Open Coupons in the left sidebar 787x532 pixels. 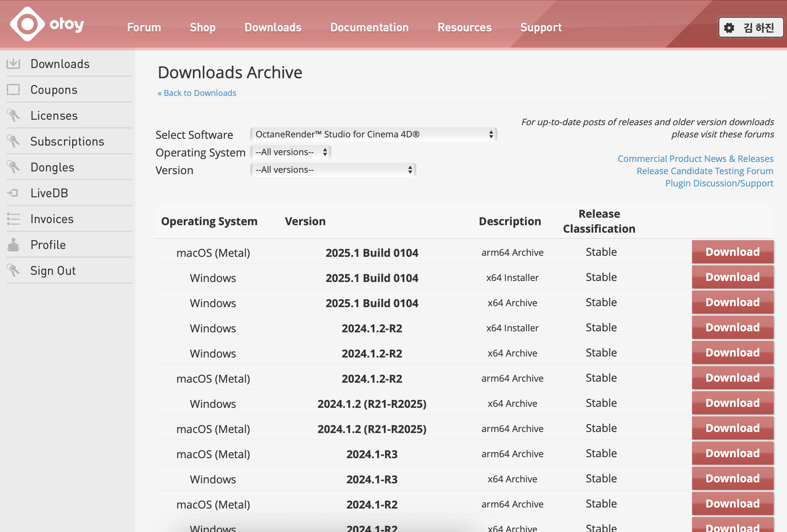coord(69,89)
